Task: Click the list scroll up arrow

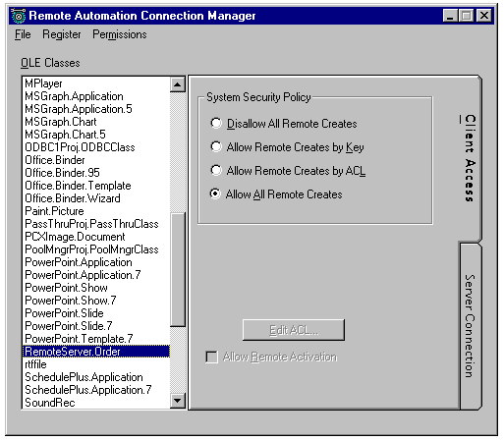Action: pos(178,84)
